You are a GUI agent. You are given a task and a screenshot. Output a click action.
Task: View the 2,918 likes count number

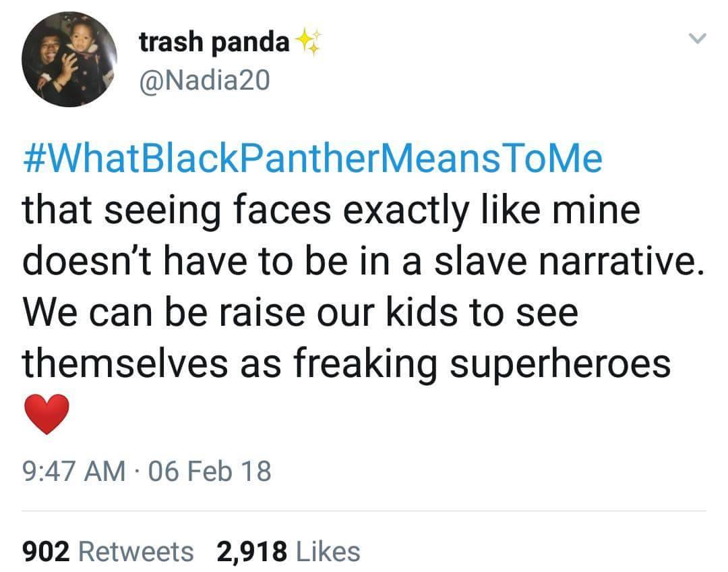tap(253, 552)
